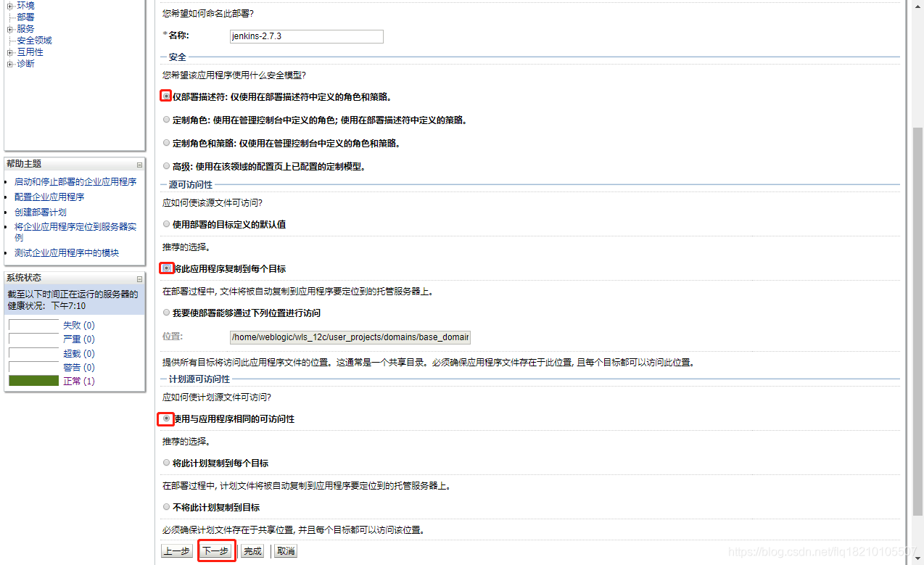Collapse the 帮助主题 panel
Image resolution: width=924 pixels, height=565 pixels.
[139, 164]
